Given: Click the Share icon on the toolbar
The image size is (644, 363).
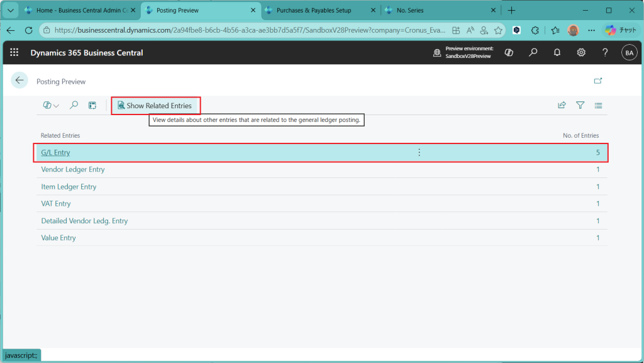Looking at the screenshot, I should 562,106.
